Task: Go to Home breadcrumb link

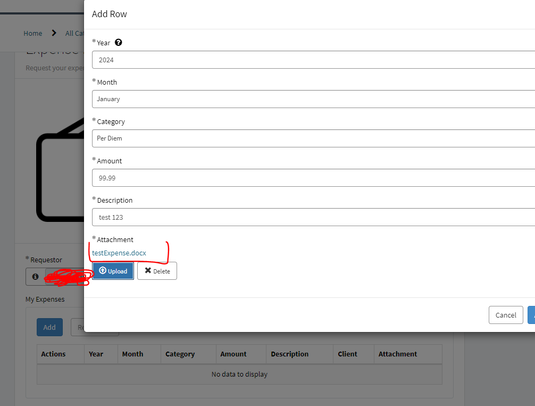Action: coord(33,33)
